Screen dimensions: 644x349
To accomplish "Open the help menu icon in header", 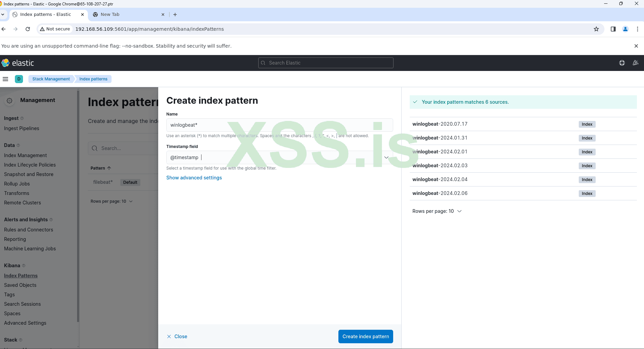I will [x=622, y=63].
